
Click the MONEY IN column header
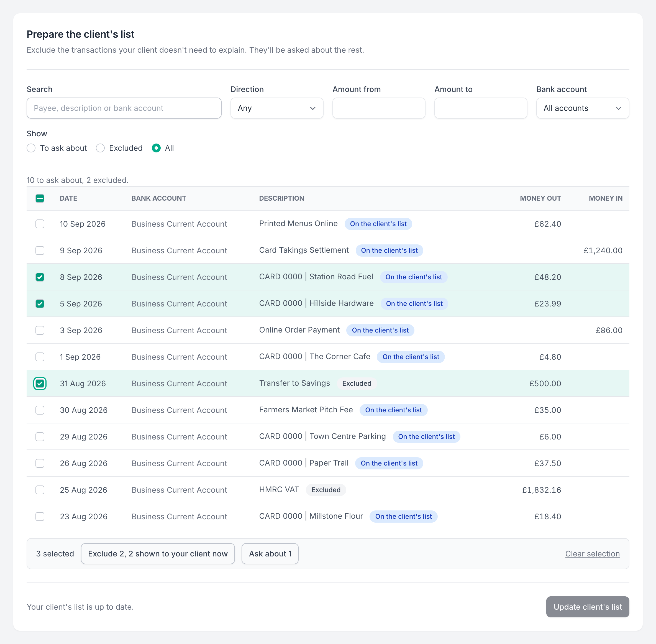[606, 198]
